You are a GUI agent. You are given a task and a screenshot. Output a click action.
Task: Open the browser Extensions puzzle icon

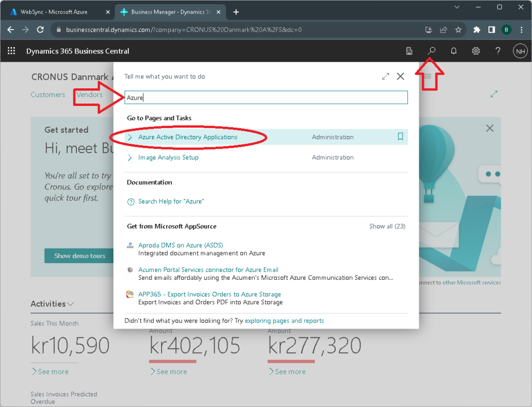pos(474,30)
